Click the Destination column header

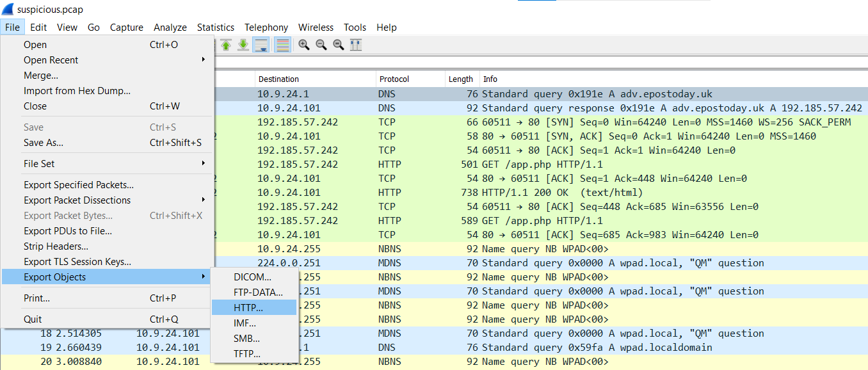[278, 79]
